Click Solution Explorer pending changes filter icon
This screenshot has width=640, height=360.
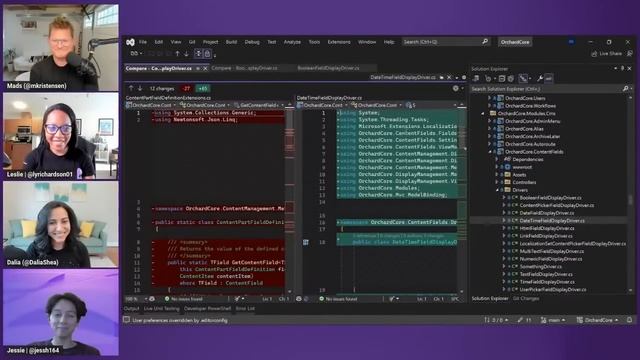(488, 78)
